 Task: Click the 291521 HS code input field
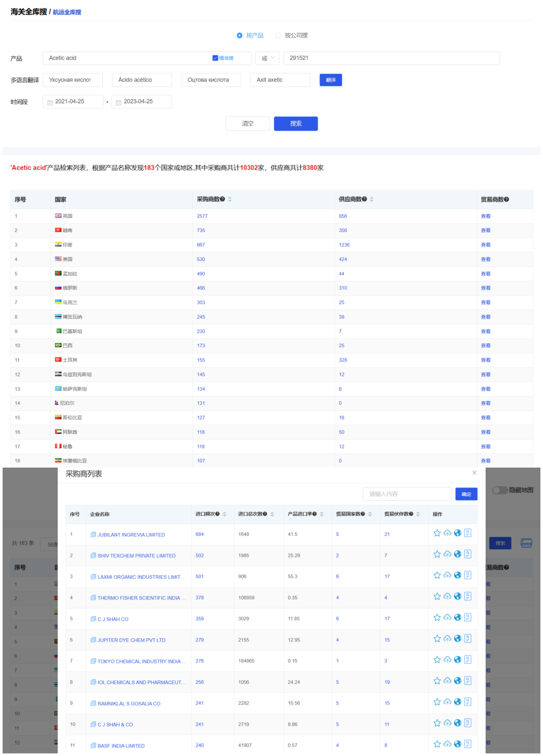(x=392, y=58)
